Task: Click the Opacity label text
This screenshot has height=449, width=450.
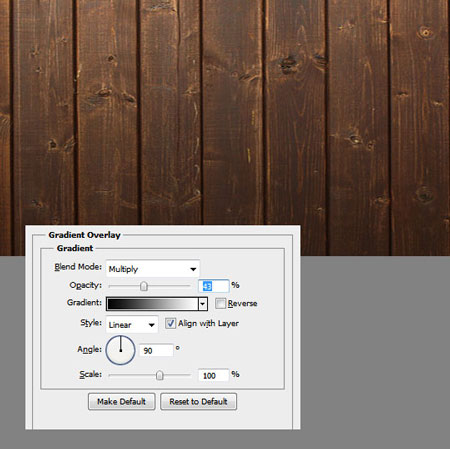Action: point(86,285)
